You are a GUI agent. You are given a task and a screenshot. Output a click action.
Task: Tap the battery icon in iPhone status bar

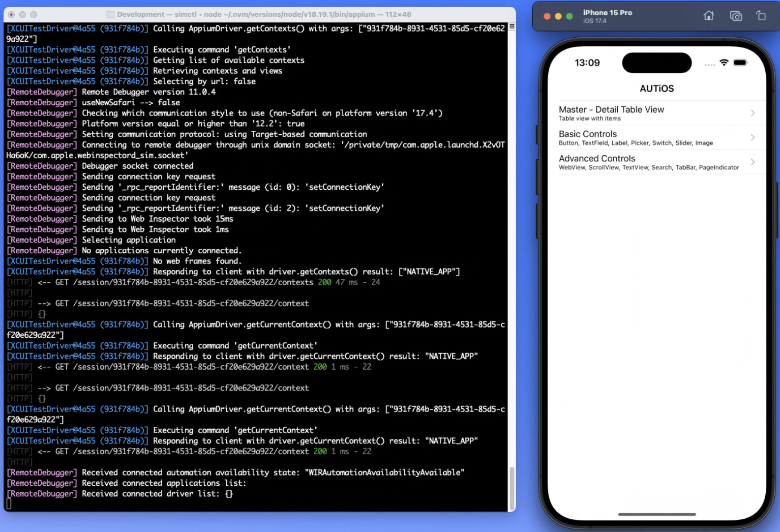click(740, 62)
